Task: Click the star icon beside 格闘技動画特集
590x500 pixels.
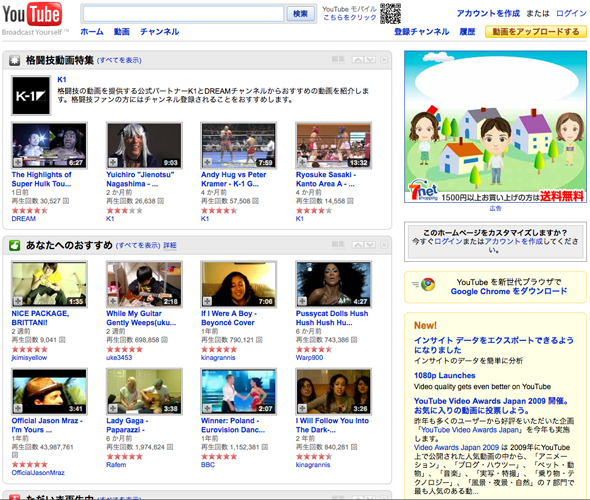Action: pos(15,60)
